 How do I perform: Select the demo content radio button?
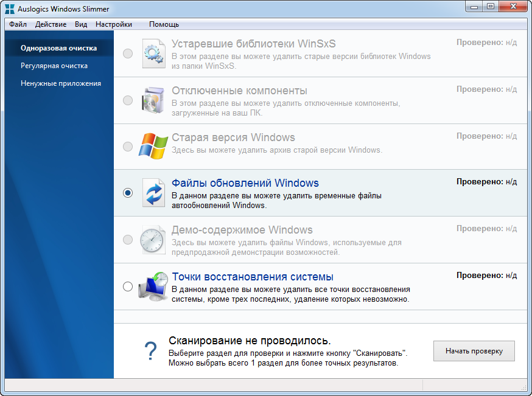(x=128, y=240)
